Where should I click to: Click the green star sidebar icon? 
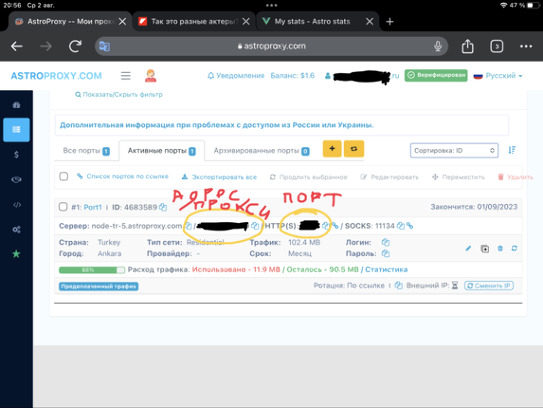tap(16, 254)
